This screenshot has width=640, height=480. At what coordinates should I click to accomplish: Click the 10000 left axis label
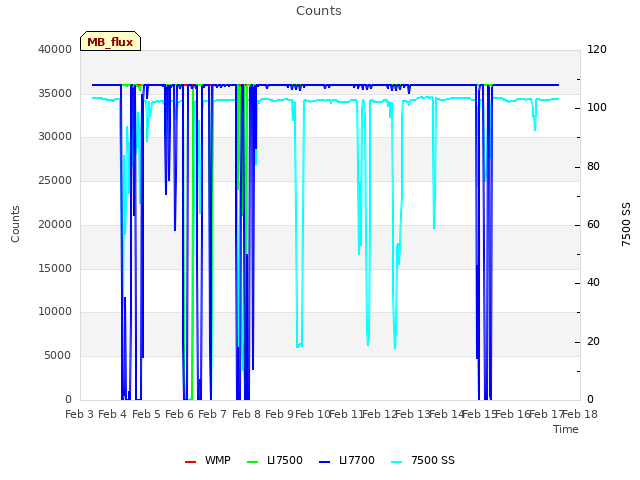(55, 312)
